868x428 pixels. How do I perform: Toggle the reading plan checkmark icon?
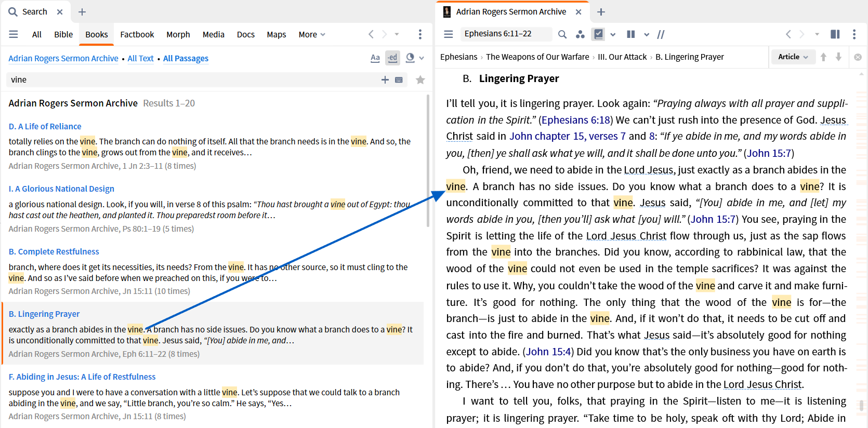[599, 34]
